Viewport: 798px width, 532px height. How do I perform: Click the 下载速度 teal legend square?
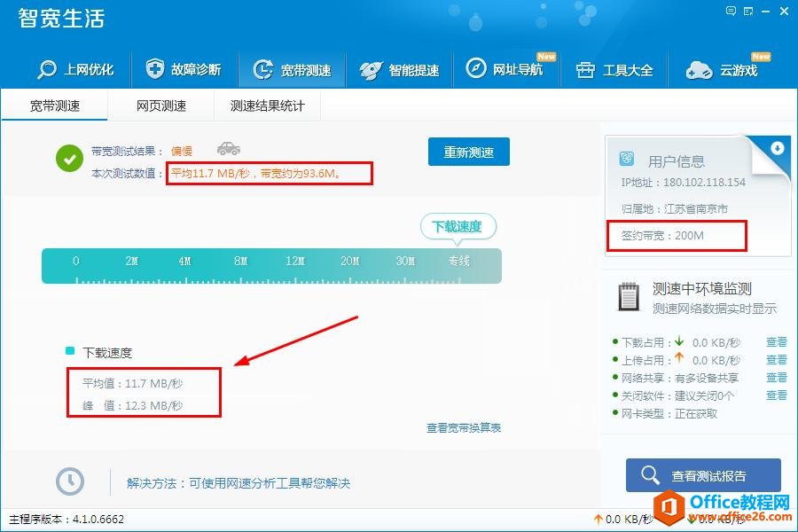coord(70,351)
